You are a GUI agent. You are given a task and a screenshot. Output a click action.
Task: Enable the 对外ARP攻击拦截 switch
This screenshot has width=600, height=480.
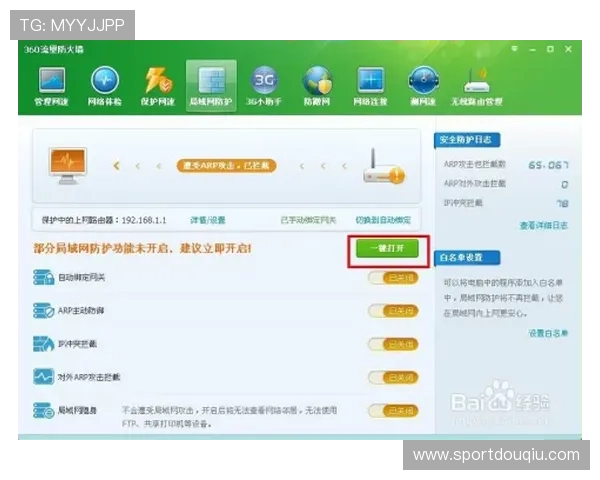click(393, 377)
